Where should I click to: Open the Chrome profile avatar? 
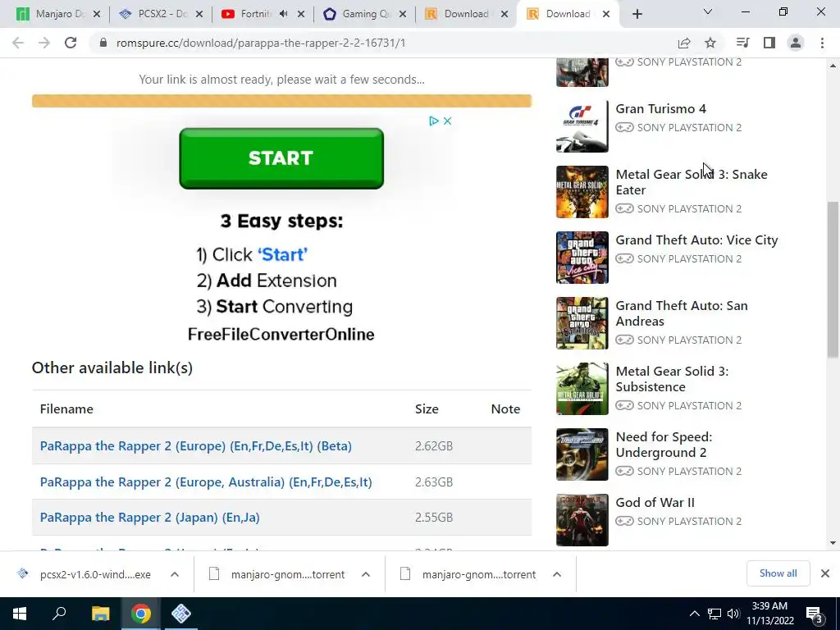pos(796,43)
